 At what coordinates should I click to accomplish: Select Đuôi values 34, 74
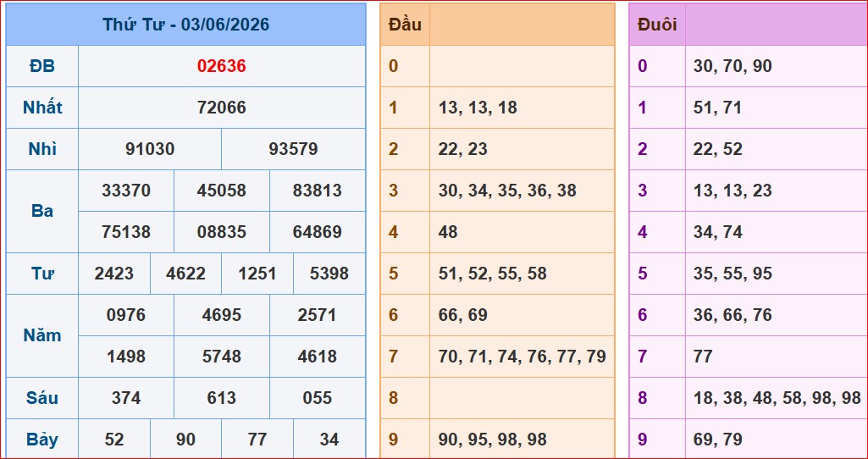pyautogui.click(x=717, y=232)
